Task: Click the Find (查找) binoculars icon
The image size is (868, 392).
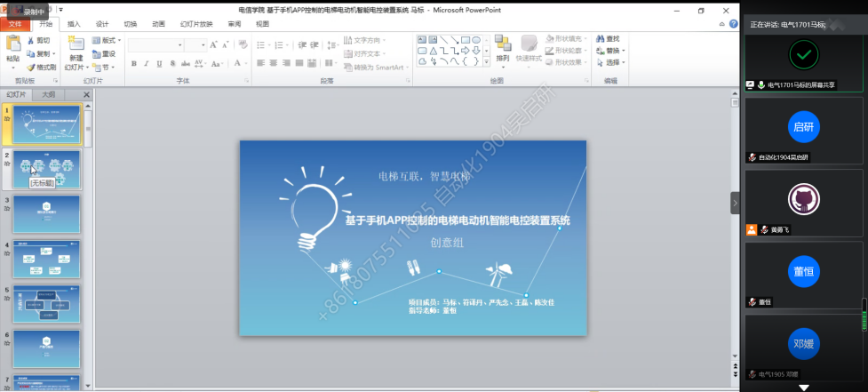Action: [x=600, y=38]
